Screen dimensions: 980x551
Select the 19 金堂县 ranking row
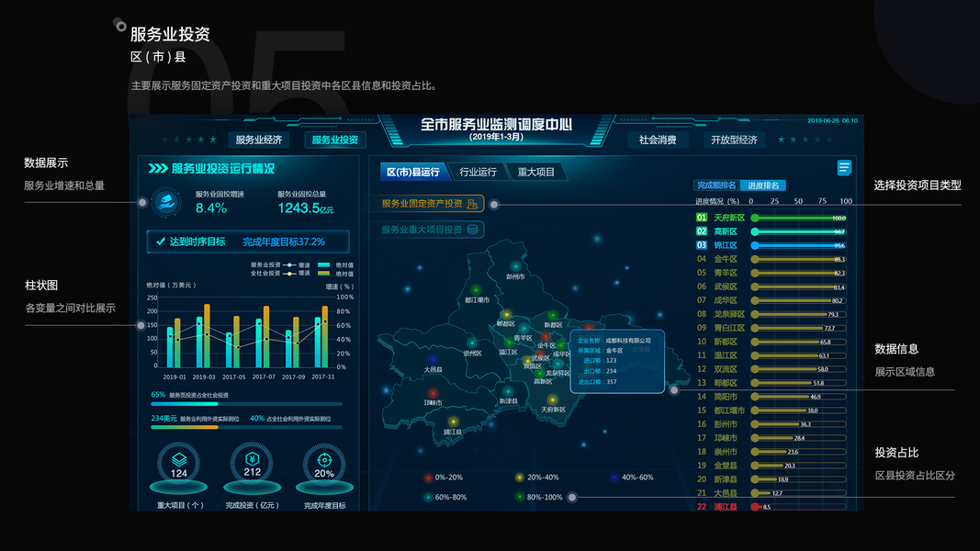(x=772, y=466)
